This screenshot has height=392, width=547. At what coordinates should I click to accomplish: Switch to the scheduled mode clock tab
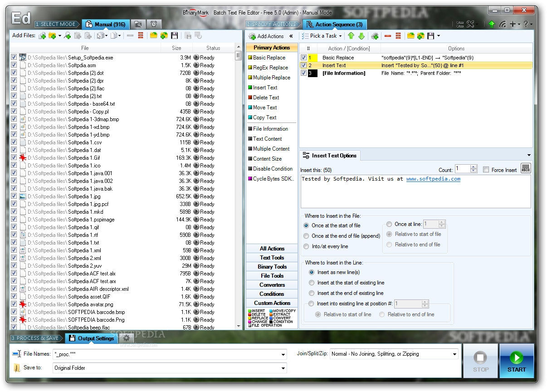[154, 24]
